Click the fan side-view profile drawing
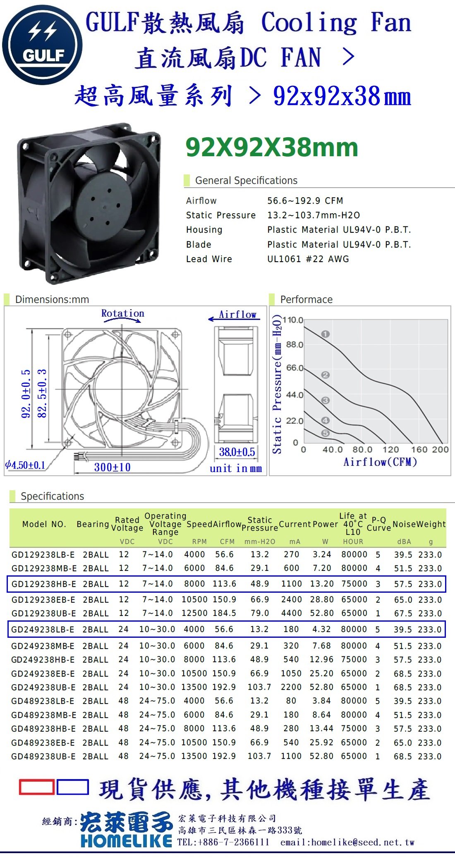 [x=236, y=385]
